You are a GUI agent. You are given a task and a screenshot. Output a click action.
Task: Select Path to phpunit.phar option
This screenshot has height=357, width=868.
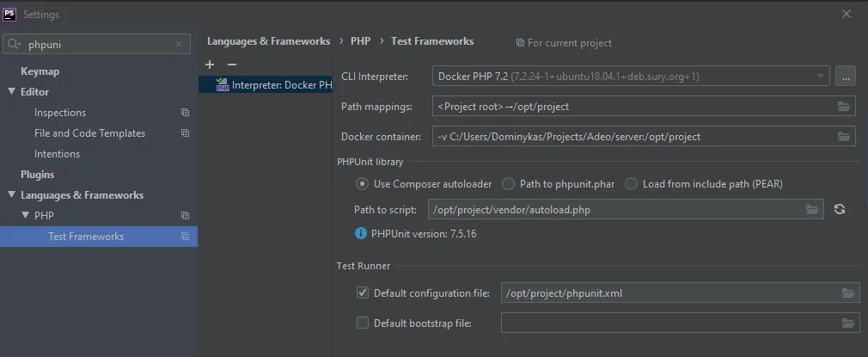(509, 183)
